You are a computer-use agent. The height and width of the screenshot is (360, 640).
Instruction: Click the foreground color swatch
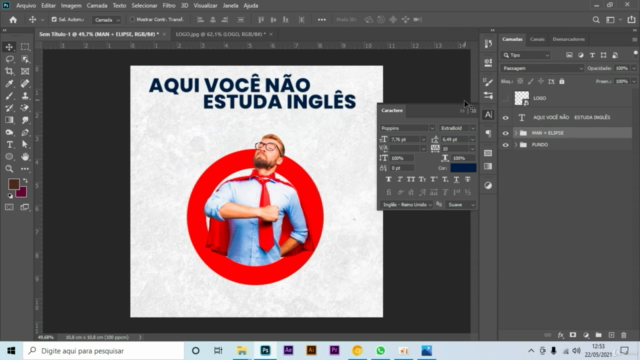point(13,184)
